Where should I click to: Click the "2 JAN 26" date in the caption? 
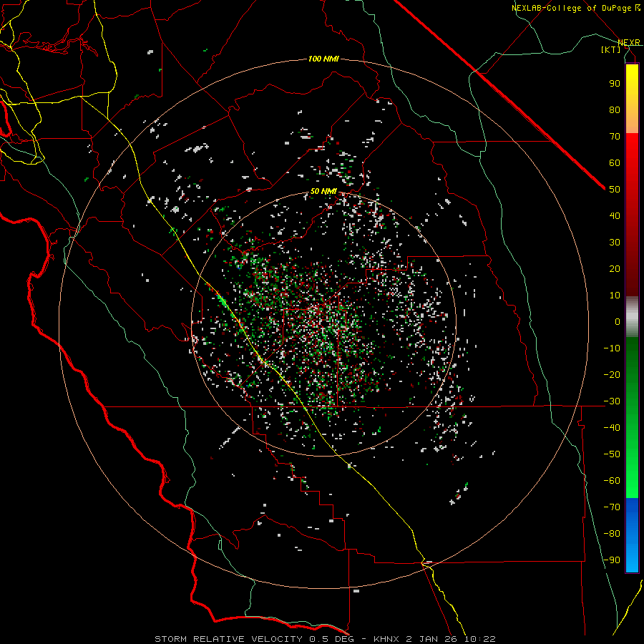click(431, 639)
